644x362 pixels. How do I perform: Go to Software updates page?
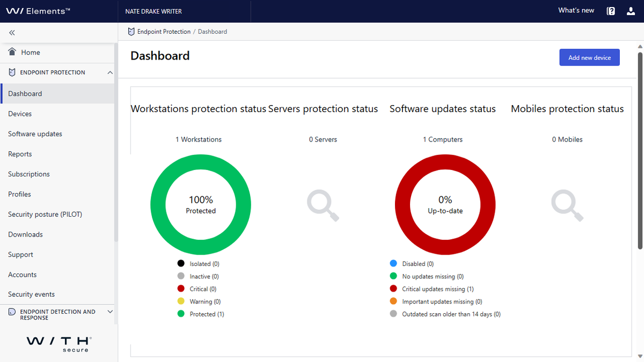35,134
